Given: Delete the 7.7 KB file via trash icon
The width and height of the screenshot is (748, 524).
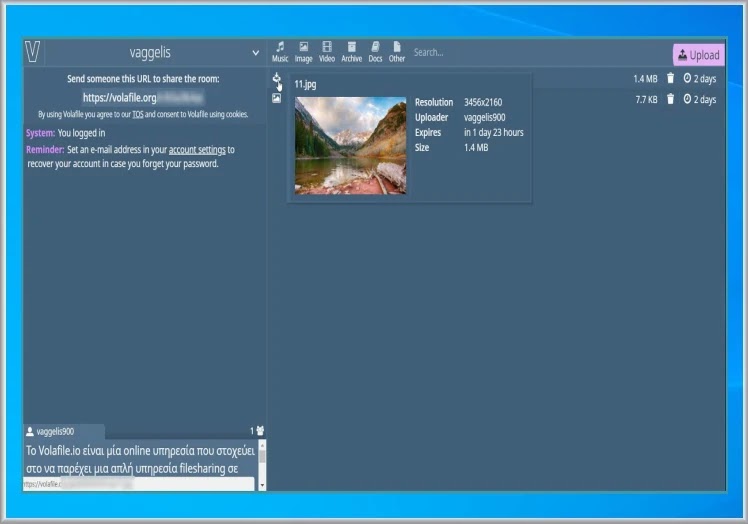Looking at the screenshot, I should [x=670, y=99].
